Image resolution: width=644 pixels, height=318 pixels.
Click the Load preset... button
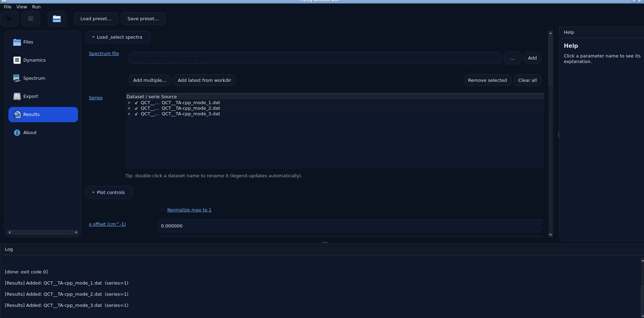pyautogui.click(x=96, y=19)
